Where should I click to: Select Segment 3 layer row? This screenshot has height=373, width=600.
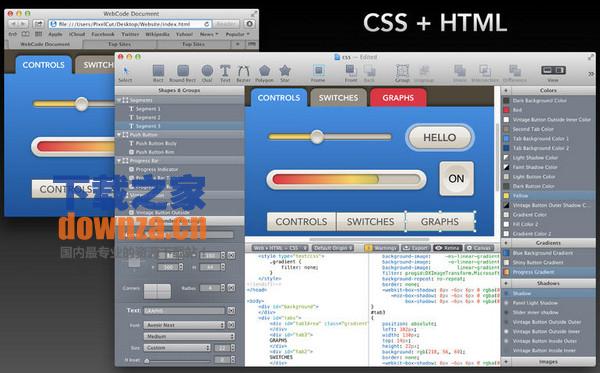179,126
